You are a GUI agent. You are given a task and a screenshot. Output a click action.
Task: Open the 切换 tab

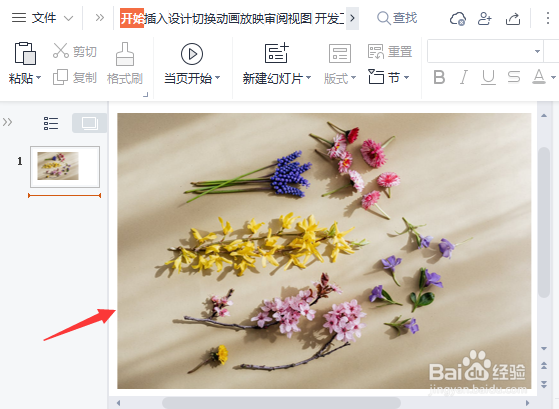tap(204, 18)
